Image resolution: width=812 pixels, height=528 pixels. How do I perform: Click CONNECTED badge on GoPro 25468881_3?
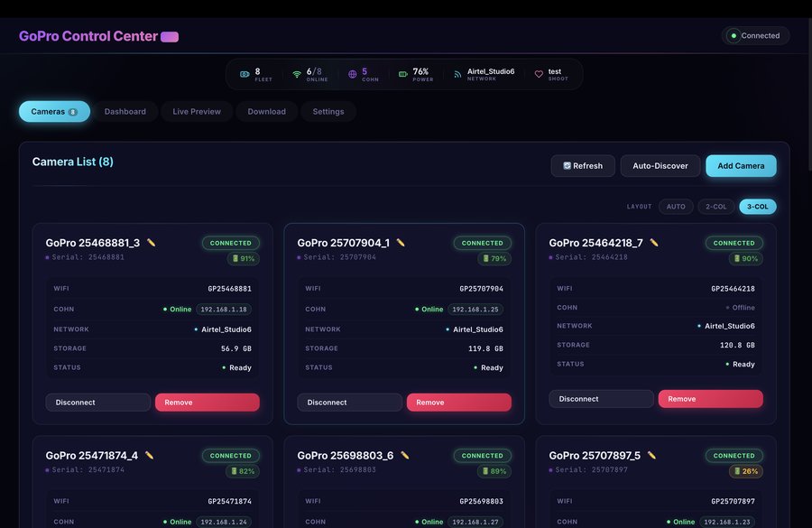coord(230,243)
